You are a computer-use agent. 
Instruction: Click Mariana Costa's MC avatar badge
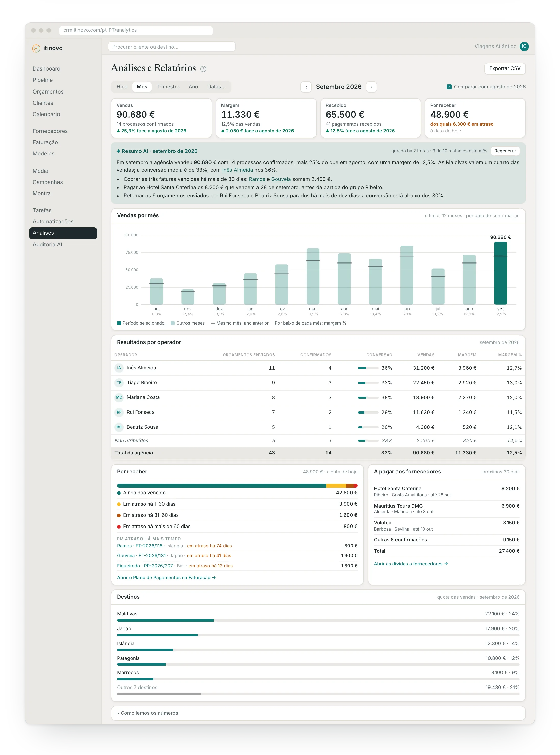119,397
